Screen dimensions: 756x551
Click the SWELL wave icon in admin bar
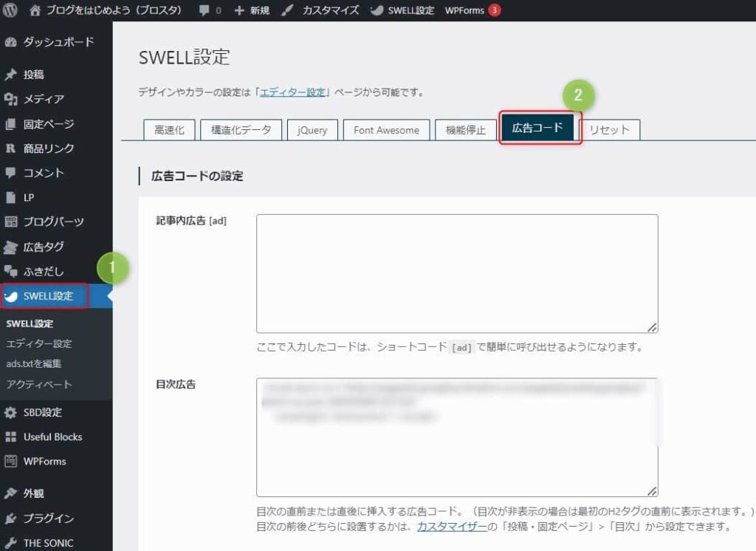tap(377, 10)
